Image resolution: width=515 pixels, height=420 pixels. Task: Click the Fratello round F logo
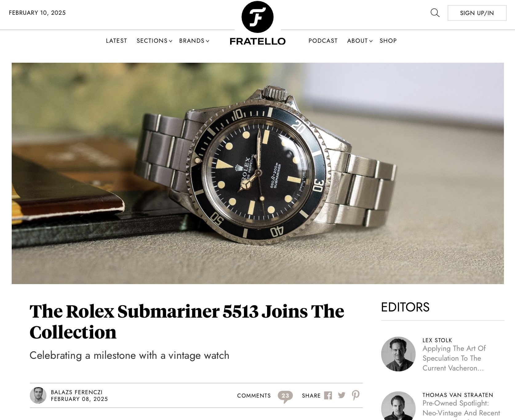[257, 17]
